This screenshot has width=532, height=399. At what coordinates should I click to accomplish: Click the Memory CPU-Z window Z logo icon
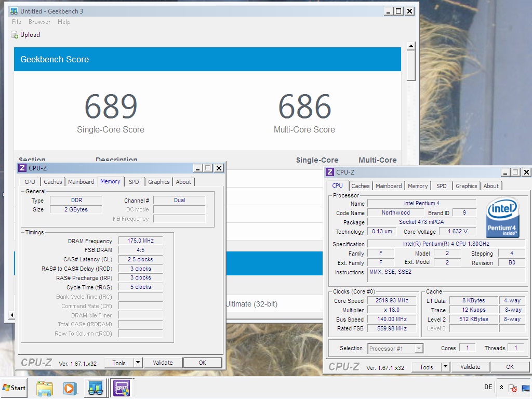pos(22,168)
